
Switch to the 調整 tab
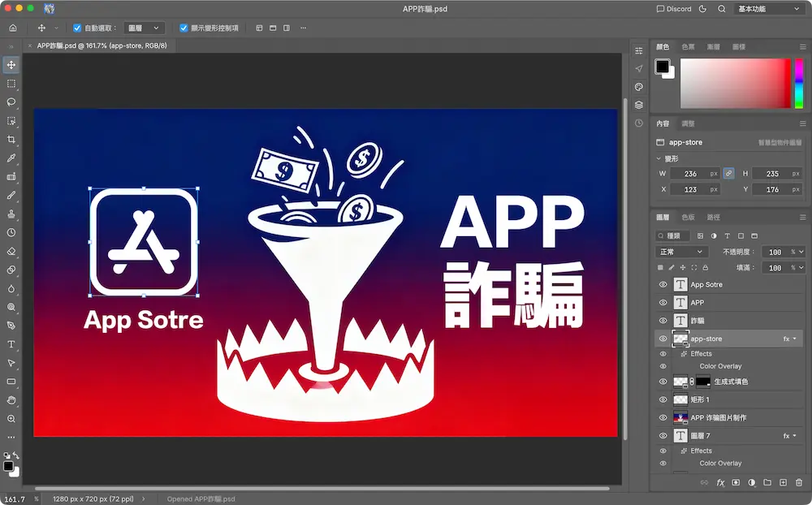click(689, 123)
